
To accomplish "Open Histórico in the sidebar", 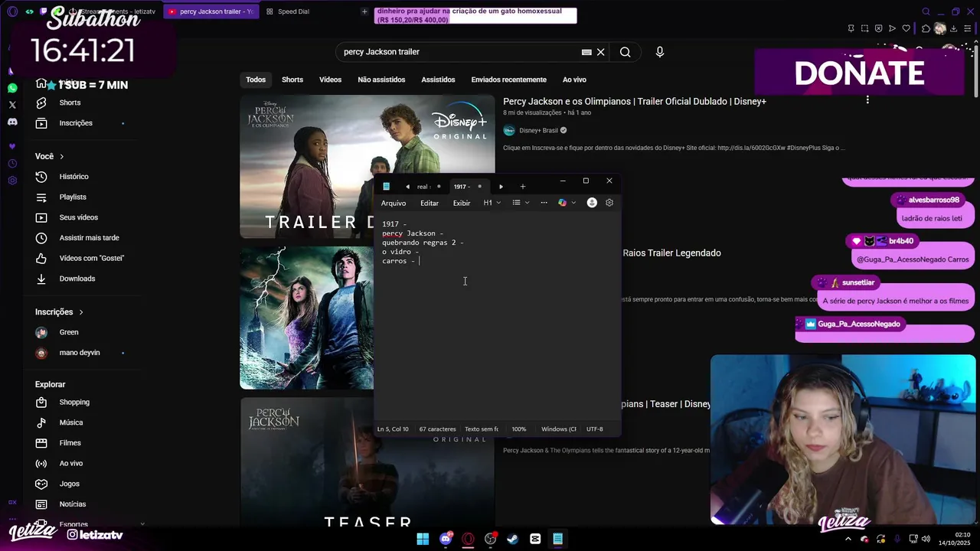I will tap(73, 177).
